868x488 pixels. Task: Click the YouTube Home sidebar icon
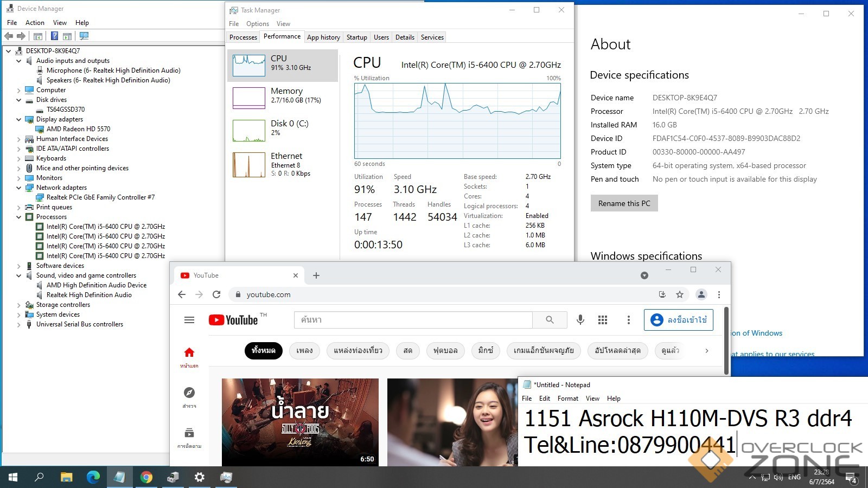[x=189, y=356]
